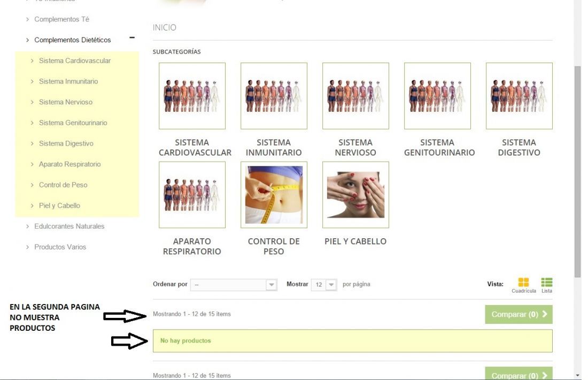Click the Sistema Nervioso subcategory thumbnail
The image size is (588, 380).
pyautogui.click(x=355, y=96)
